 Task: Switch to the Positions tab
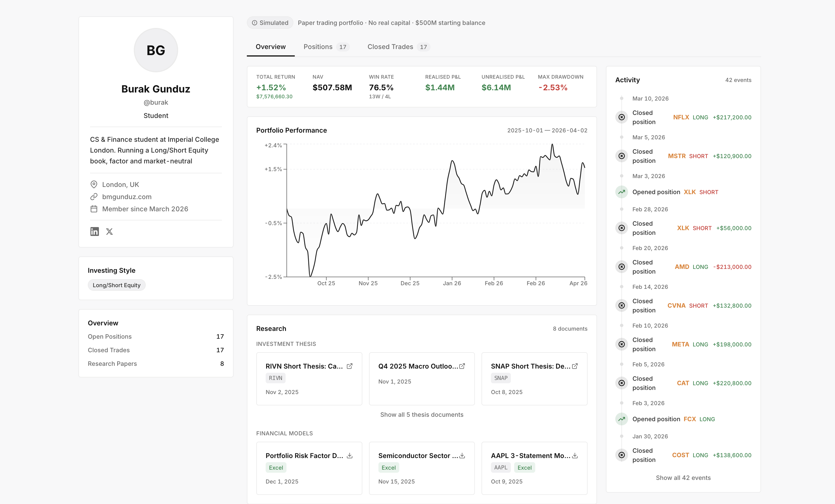tap(325, 47)
